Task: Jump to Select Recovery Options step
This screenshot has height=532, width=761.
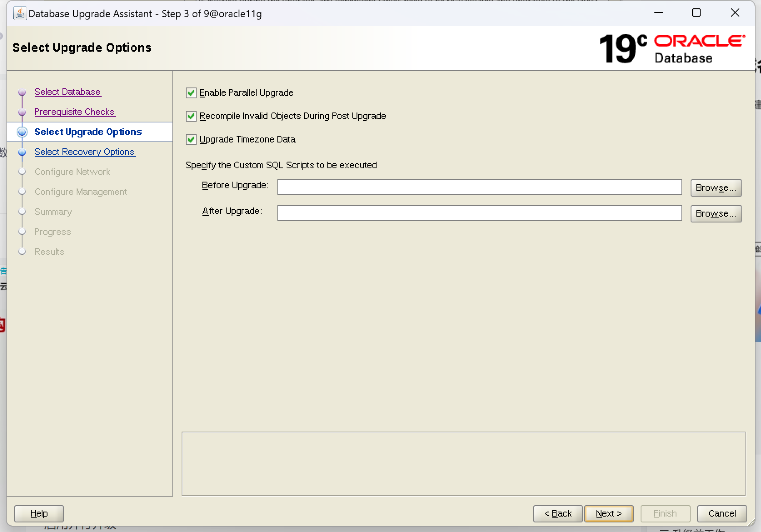Action: click(x=85, y=152)
